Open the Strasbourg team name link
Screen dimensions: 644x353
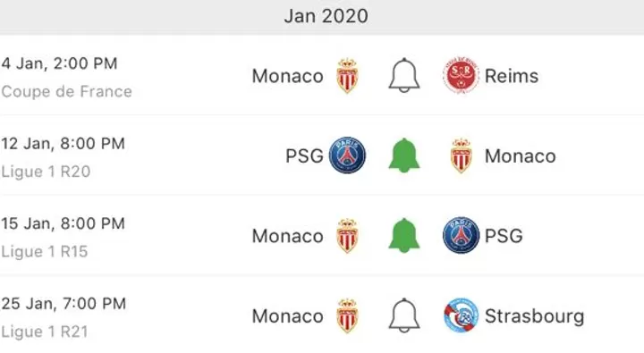tap(534, 316)
